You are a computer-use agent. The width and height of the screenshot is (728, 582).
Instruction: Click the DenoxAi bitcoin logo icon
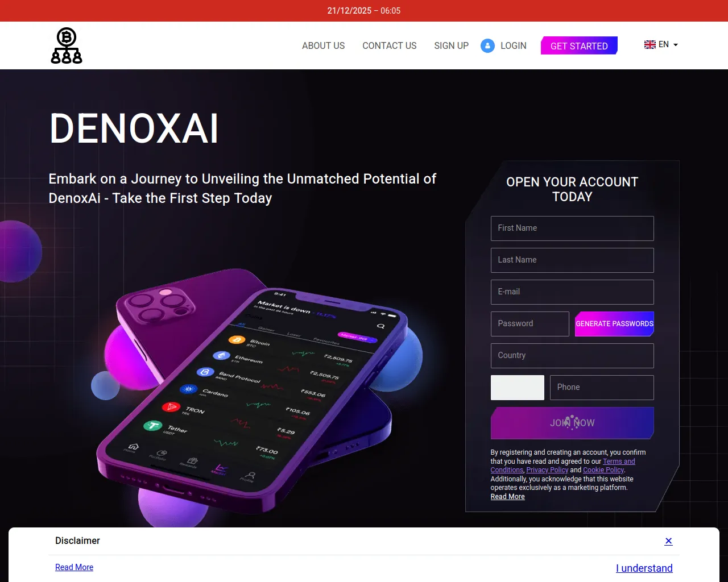click(67, 45)
